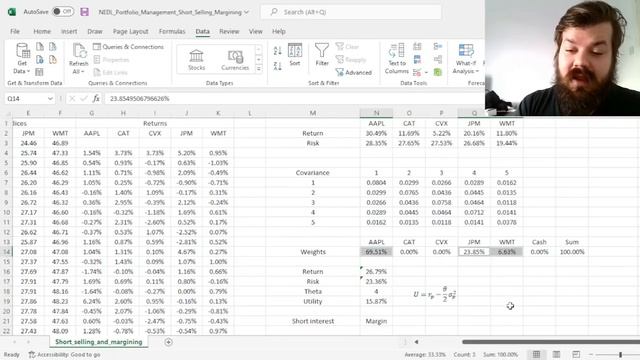Open the file name dropdown
The width and height of the screenshot is (640, 360).
247,12
